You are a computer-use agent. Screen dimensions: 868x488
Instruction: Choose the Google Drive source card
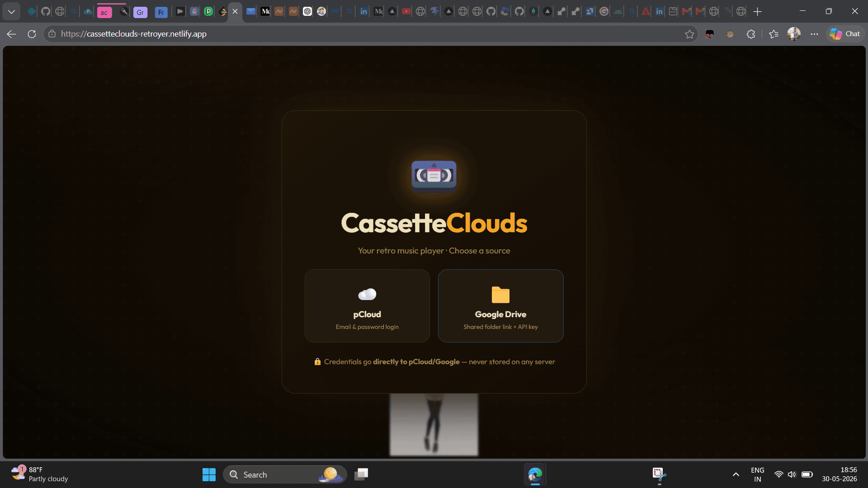tap(500, 306)
